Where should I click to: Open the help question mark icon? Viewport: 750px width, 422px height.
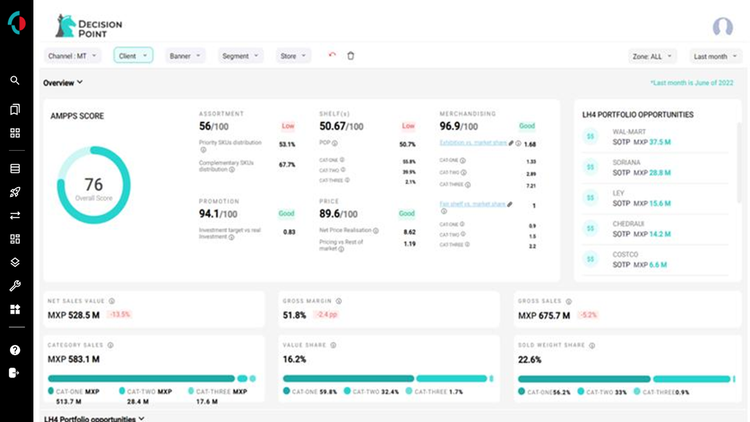pos(15,350)
